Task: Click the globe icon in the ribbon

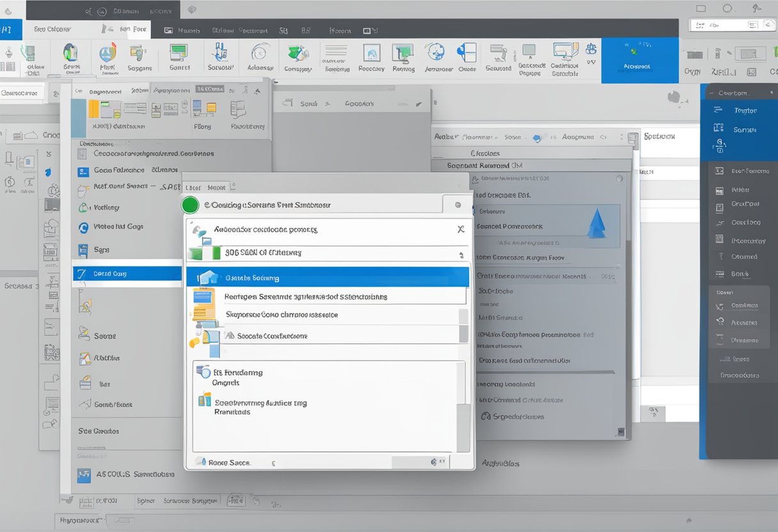Action: click(x=435, y=52)
